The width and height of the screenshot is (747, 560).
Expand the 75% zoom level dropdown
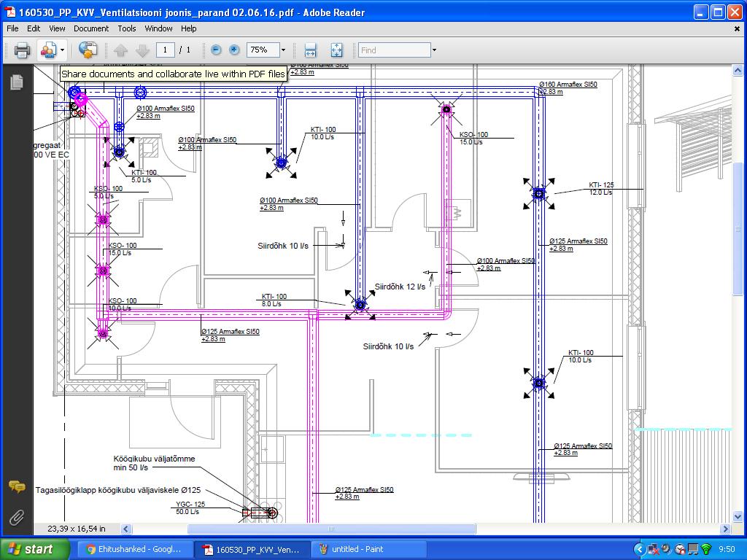point(283,50)
